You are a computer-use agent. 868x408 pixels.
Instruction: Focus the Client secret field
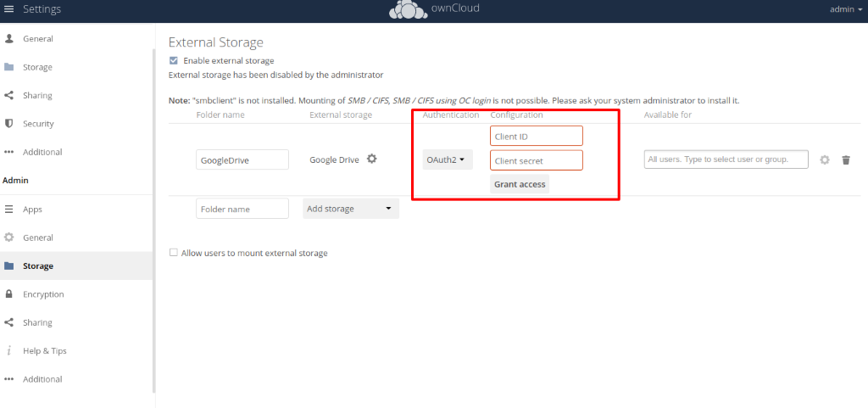pos(536,160)
